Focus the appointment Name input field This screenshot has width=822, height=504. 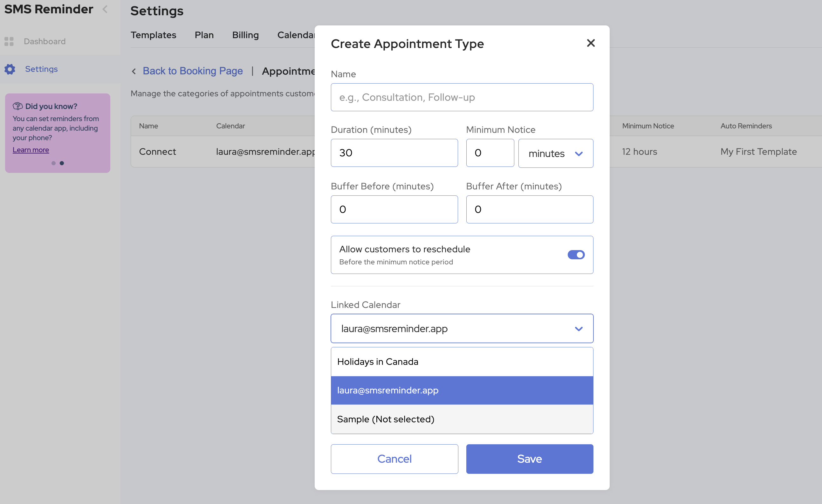coord(462,97)
